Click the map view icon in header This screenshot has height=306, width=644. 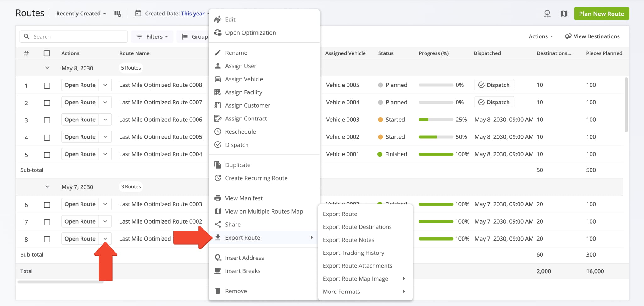click(564, 14)
